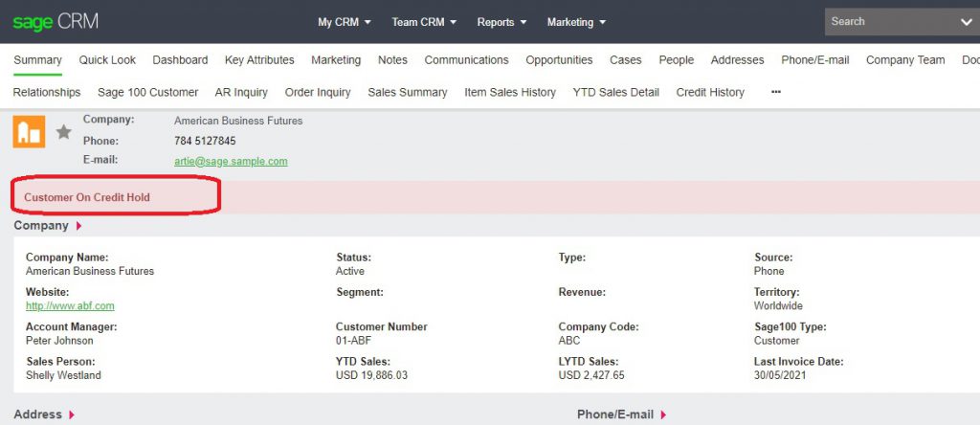Open the Dashboard tab

click(180, 60)
